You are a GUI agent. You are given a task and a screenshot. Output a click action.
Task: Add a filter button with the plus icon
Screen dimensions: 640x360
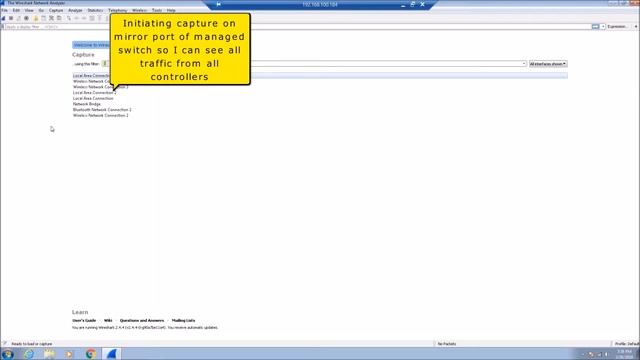[636, 27]
